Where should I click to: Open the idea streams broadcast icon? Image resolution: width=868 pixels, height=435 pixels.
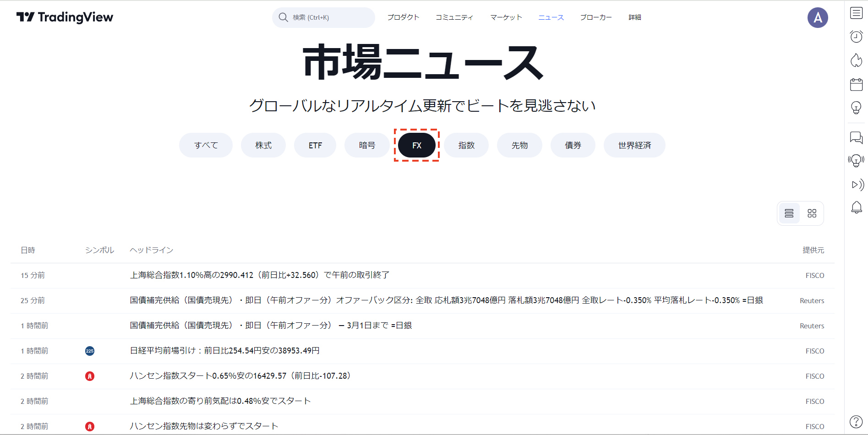point(856,161)
